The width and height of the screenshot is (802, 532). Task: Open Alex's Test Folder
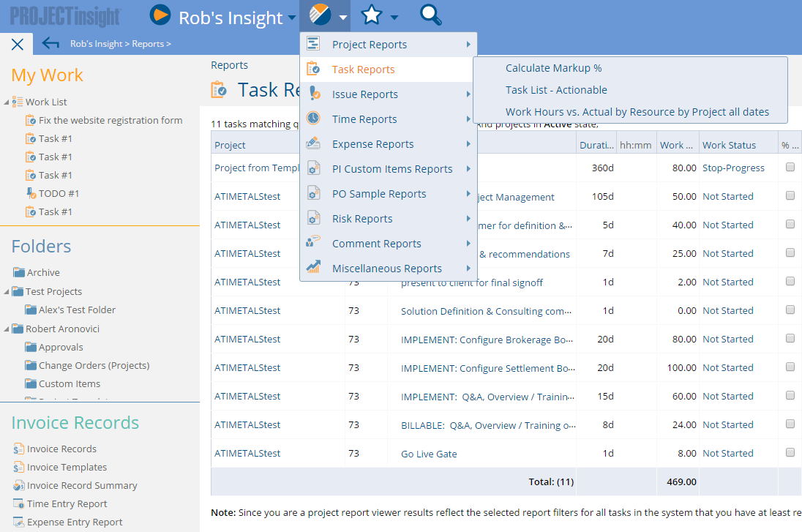78,310
